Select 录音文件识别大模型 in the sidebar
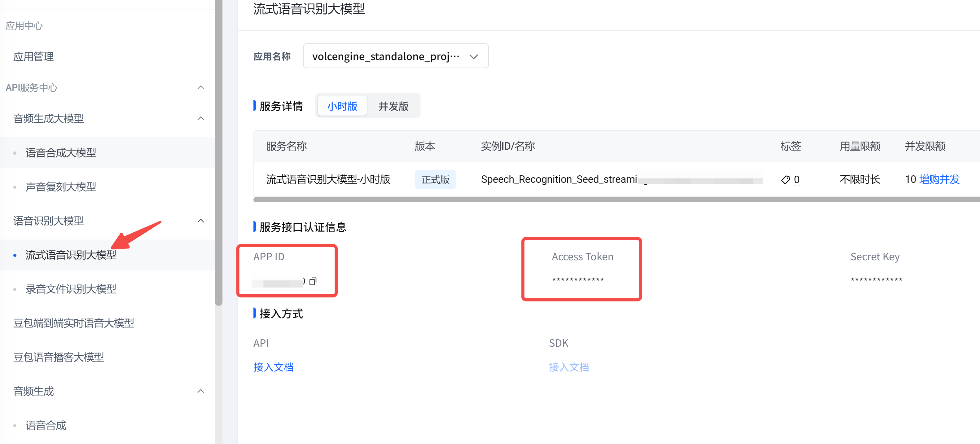Screen dimensions: 980x444 (x=70, y=289)
